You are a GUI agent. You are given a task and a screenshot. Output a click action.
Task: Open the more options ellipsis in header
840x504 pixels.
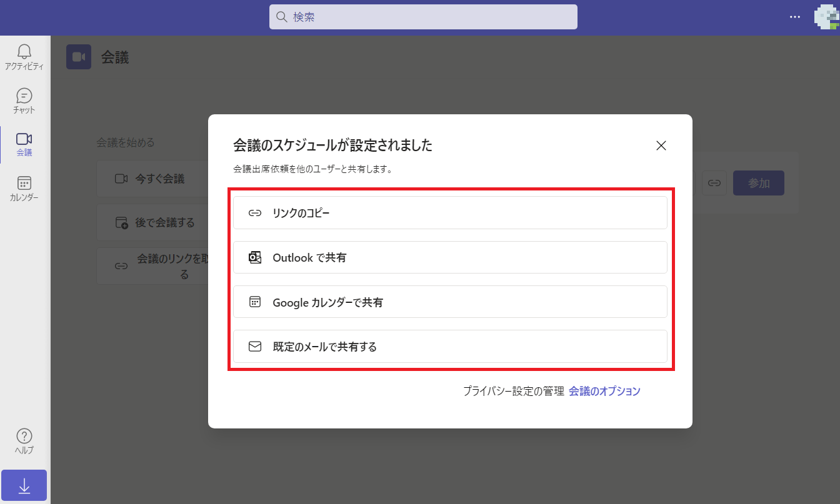[795, 17]
